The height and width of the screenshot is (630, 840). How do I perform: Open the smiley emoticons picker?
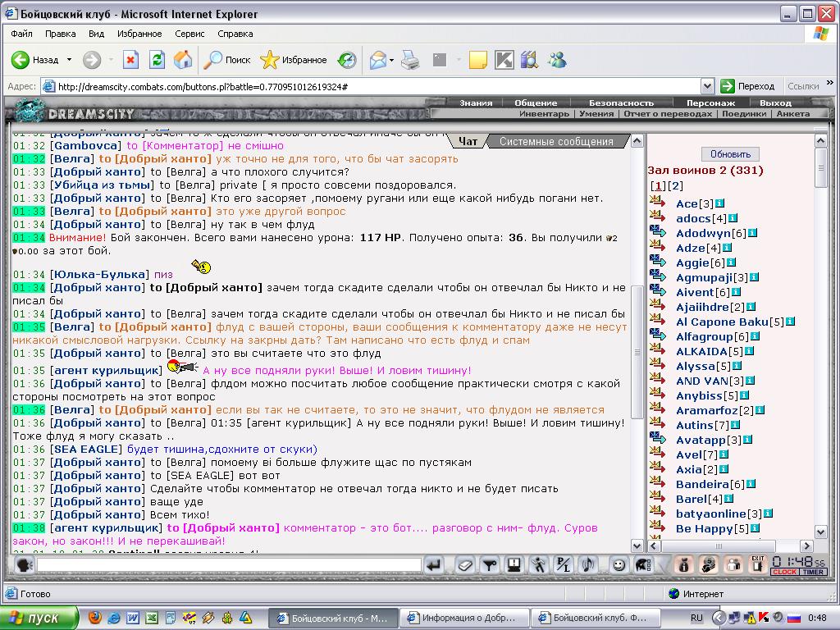click(x=619, y=565)
